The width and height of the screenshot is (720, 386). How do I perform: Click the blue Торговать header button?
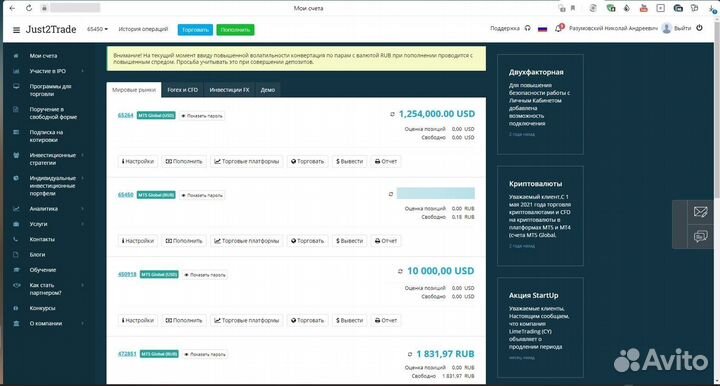point(195,30)
